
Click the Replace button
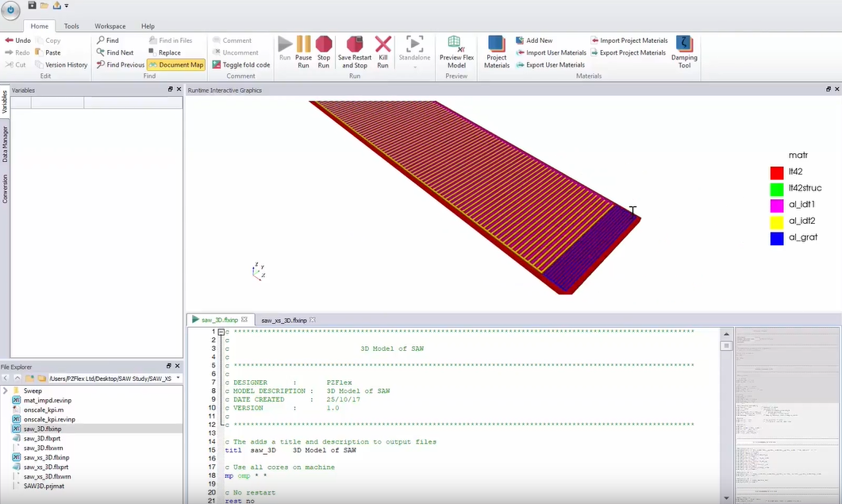[x=164, y=52]
